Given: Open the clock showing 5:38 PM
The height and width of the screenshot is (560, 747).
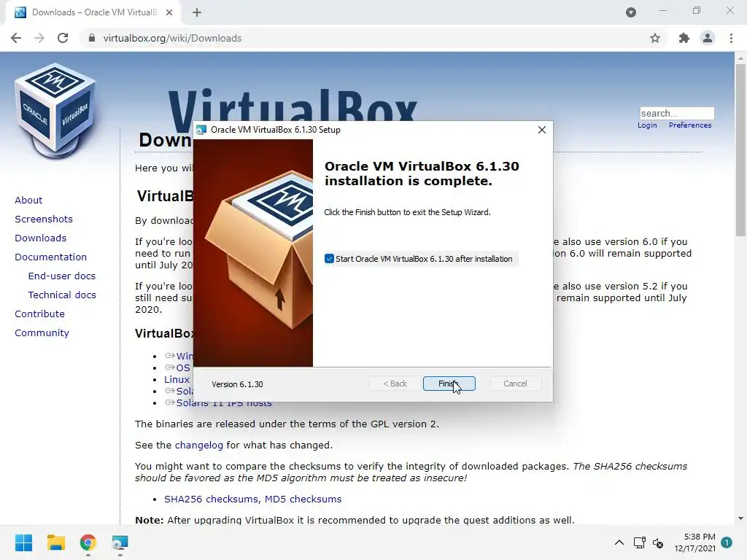Looking at the screenshot, I should pyautogui.click(x=694, y=542).
